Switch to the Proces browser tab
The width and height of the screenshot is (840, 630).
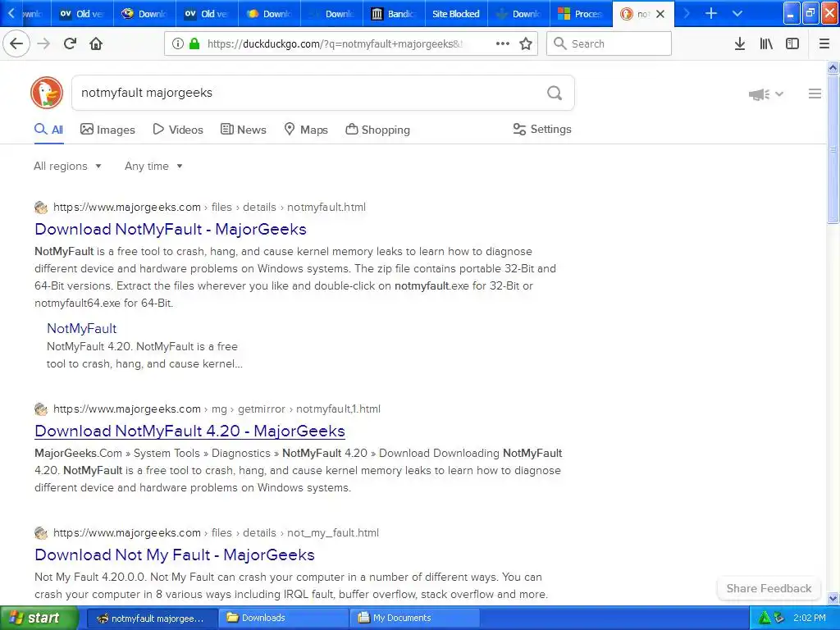tap(581, 14)
